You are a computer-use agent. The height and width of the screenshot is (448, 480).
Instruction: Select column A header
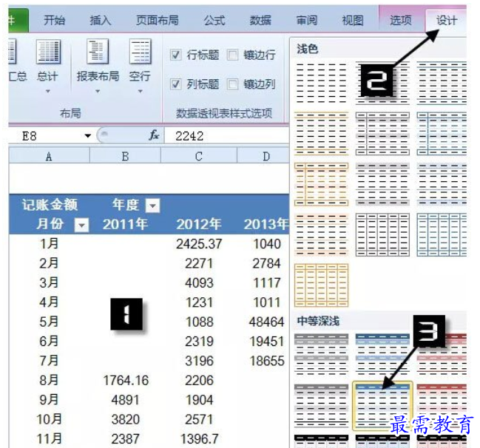(x=49, y=155)
